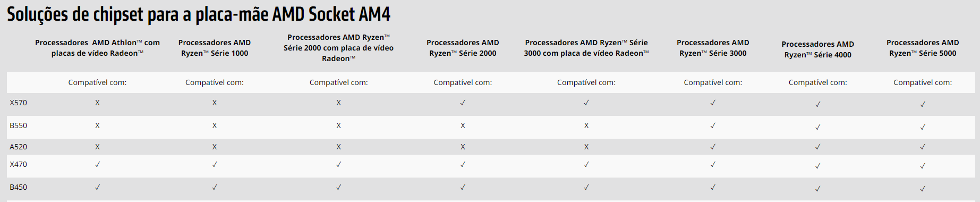Click the X mark for X570 under Athlon
Screen dimensions: 980x202
[x=97, y=103]
